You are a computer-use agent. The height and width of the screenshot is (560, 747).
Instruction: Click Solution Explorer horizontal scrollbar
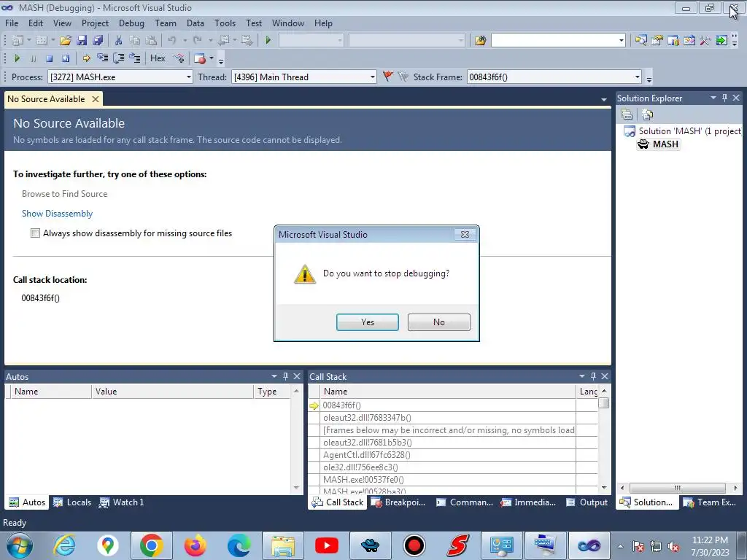(x=678, y=488)
